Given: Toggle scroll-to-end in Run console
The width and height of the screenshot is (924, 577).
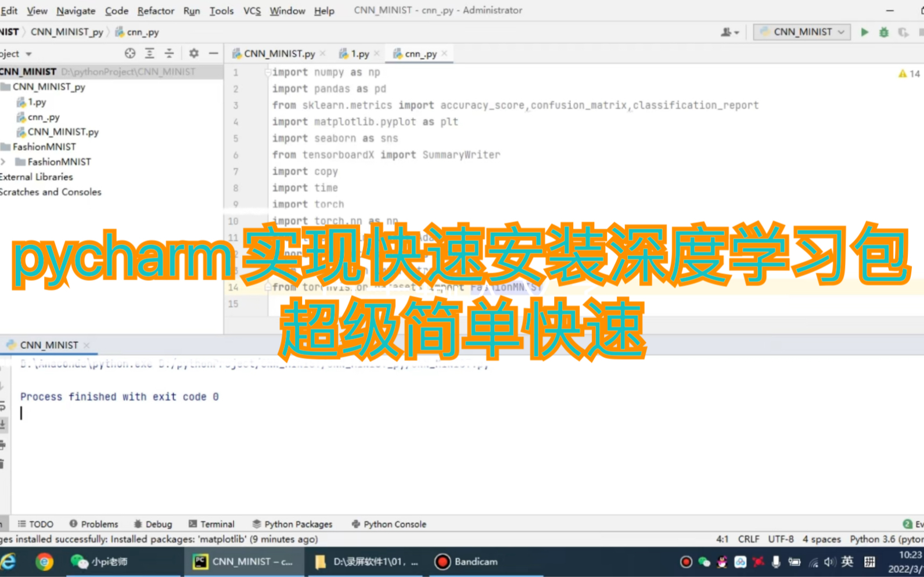Looking at the screenshot, I should pos(3,424).
